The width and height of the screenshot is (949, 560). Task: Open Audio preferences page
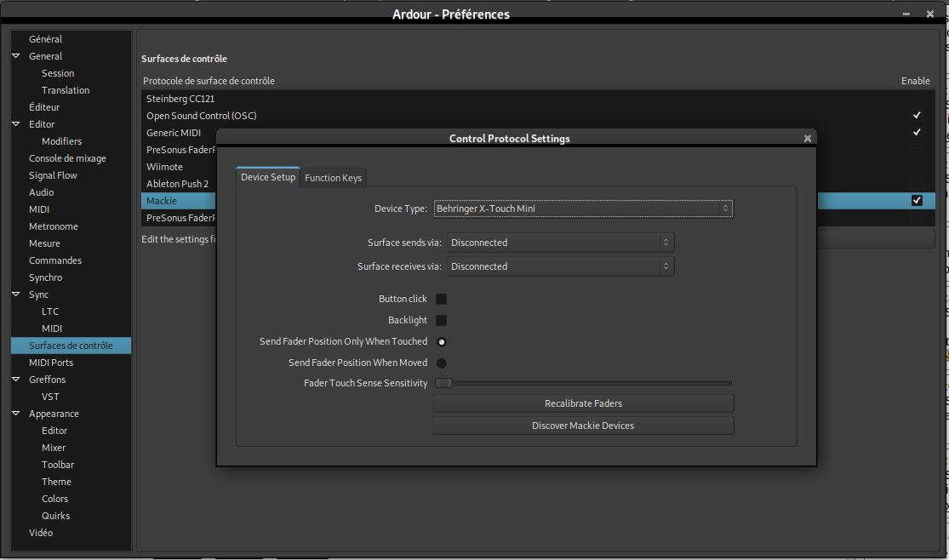(x=41, y=191)
